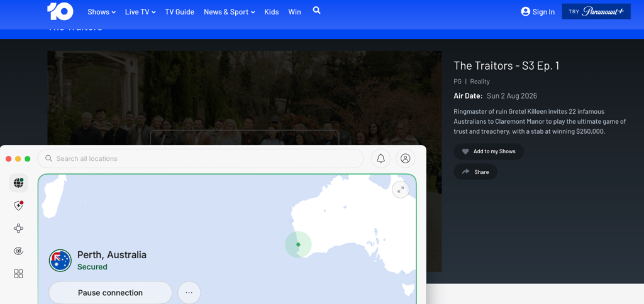Open the grid apps icon in VPN sidebar
The image size is (644, 304).
tap(18, 274)
